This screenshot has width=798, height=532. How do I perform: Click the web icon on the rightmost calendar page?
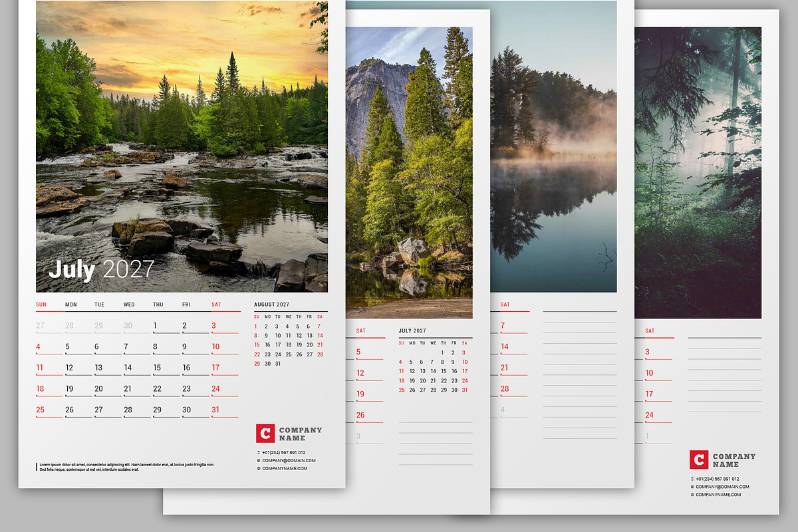pyautogui.click(x=692, y=495)
